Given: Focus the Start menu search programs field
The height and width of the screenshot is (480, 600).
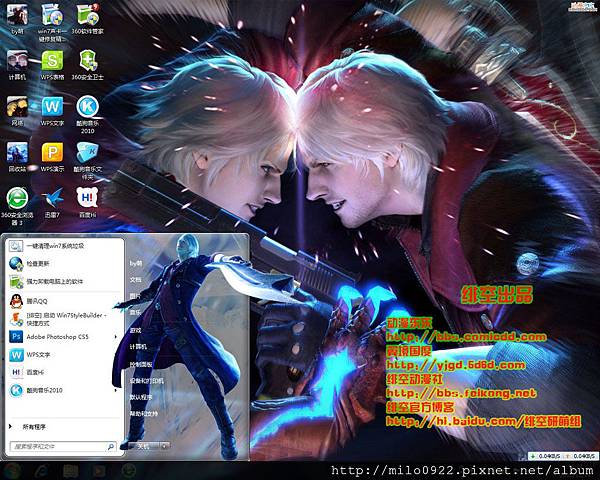Looking at the screenshot, I should point(63,446).
